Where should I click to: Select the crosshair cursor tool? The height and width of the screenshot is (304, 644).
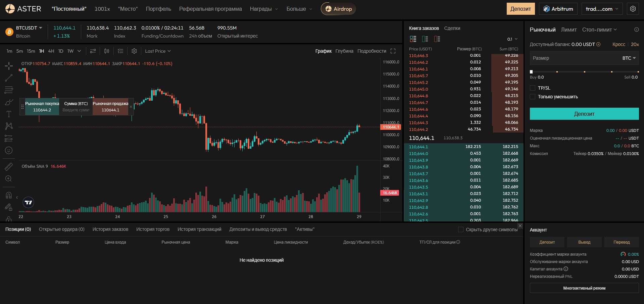coord(9,66)
